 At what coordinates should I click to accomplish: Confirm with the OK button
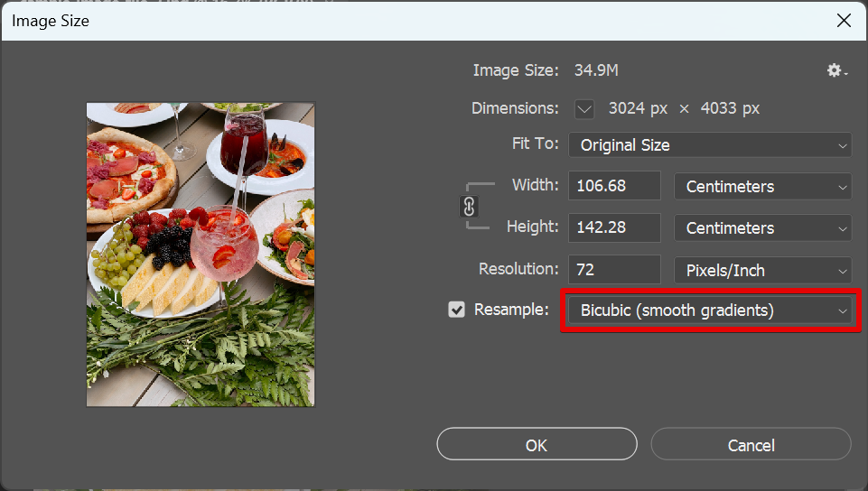pyautogui.click(x=537, y=445)
